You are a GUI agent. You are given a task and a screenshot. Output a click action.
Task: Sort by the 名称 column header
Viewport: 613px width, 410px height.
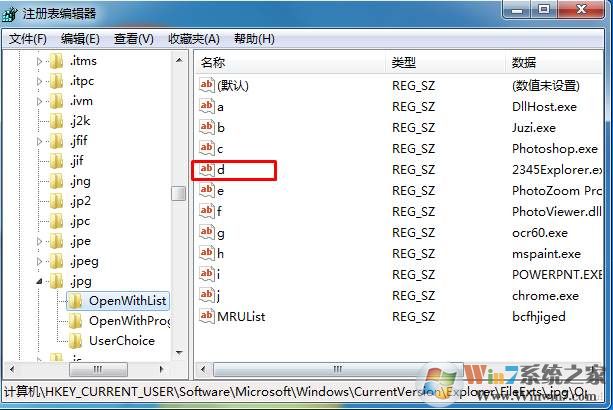[290, 63]
